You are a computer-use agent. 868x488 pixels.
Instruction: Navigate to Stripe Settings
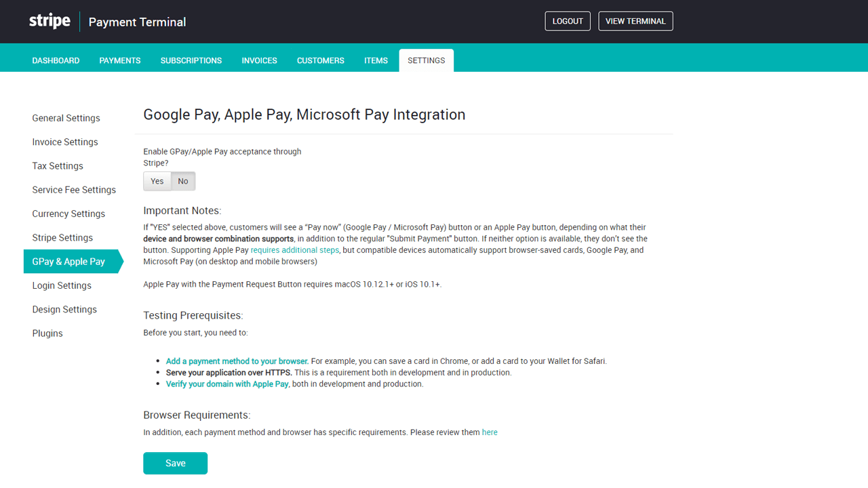pos(62,238)
